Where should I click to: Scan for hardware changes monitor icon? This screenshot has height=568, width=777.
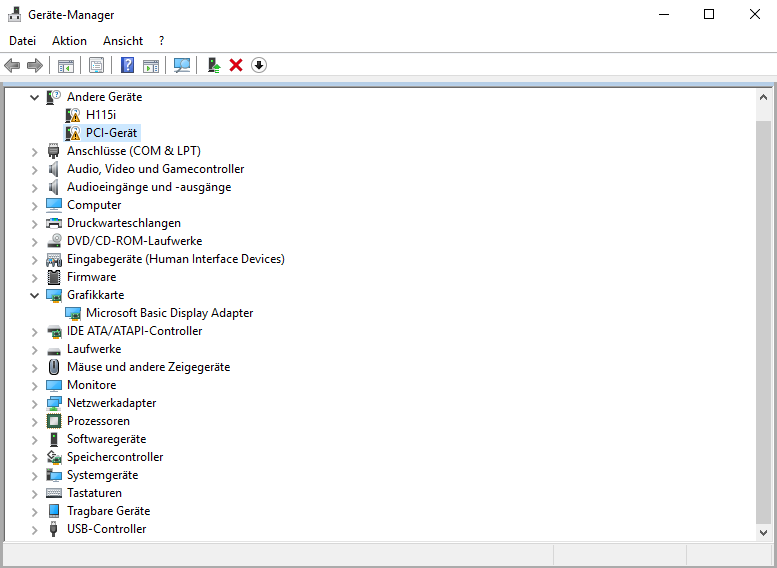click(182, 65)
